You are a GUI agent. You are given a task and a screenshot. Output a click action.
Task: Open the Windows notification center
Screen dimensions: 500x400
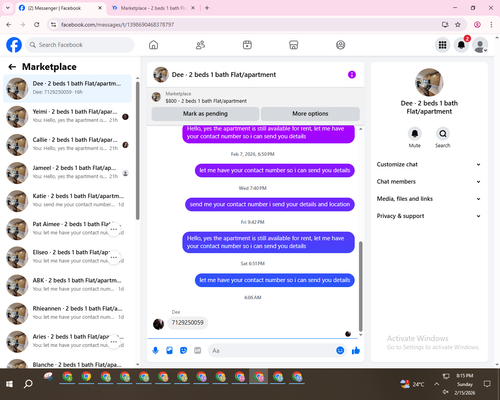(487, 384)
